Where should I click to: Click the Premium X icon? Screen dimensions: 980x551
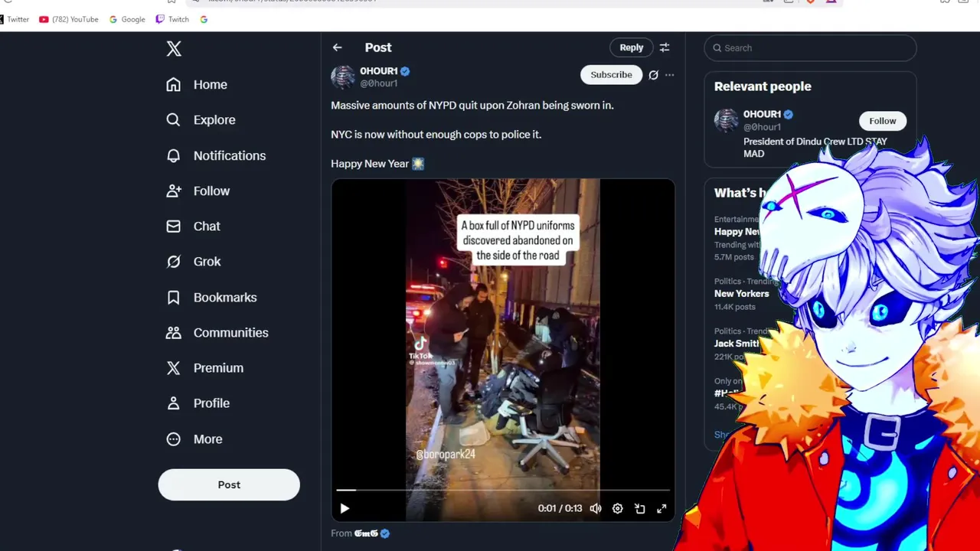tap(174, 367)
